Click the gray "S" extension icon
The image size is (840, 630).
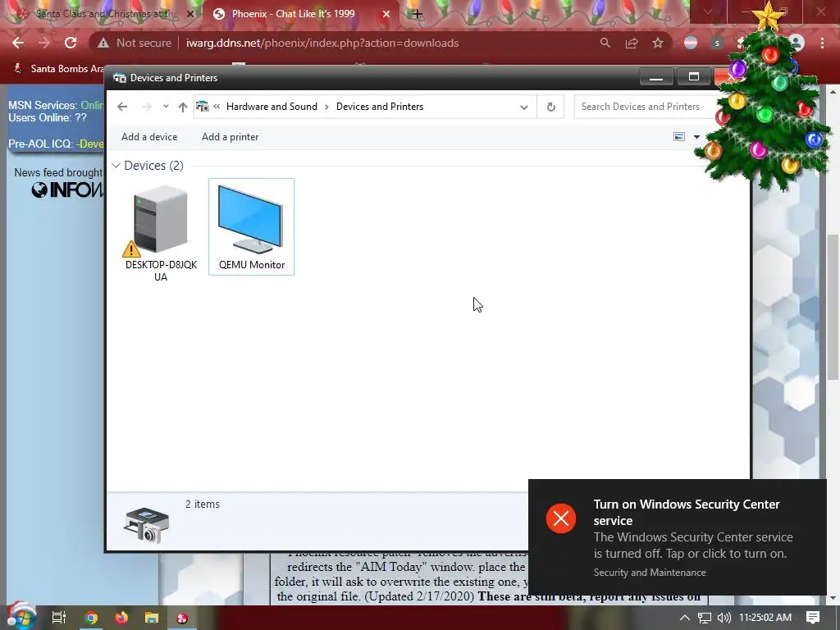pos(717,43)
